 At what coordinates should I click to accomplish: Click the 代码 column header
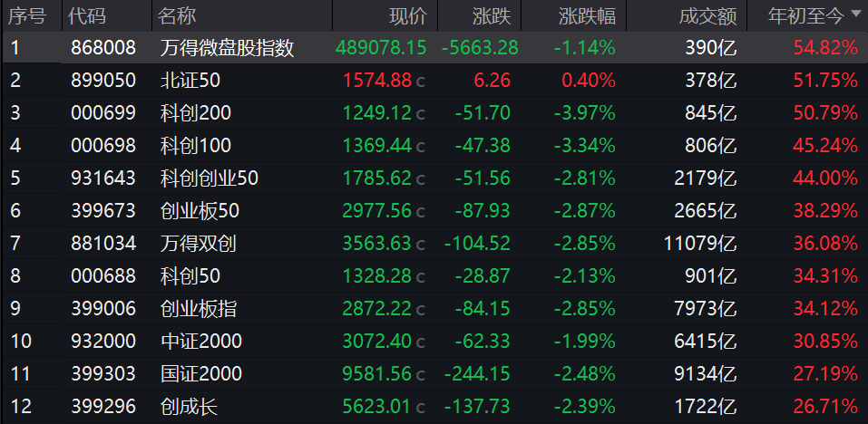tap(86, 15)
